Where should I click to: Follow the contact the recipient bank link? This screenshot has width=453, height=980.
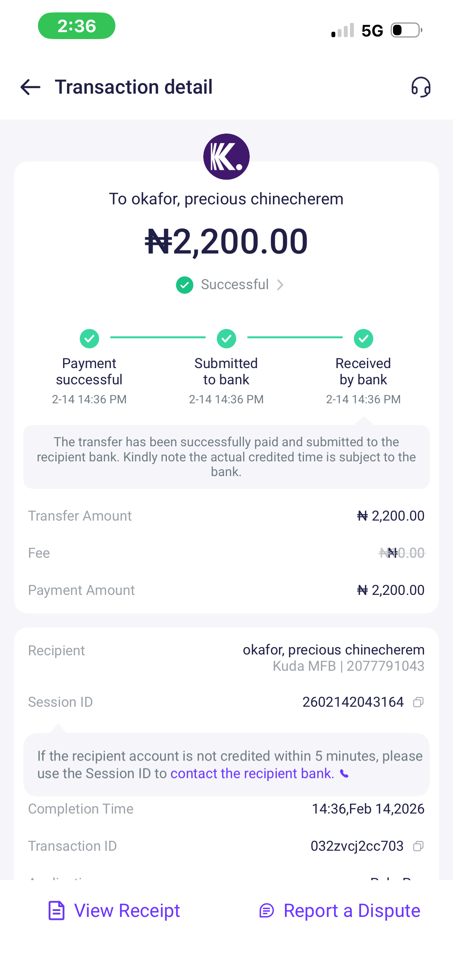click(252, 773)
